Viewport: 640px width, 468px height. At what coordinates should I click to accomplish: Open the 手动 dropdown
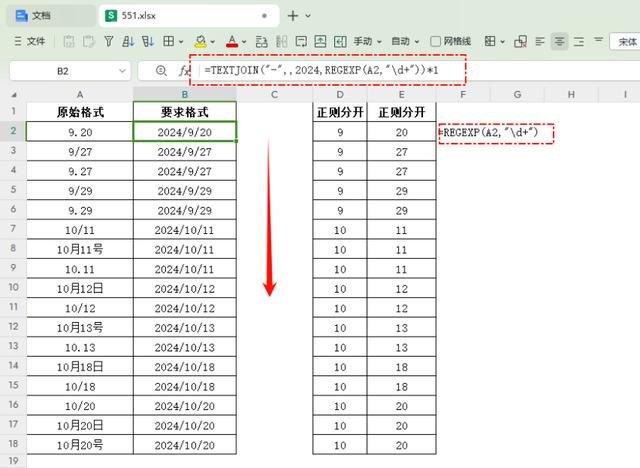367,41
